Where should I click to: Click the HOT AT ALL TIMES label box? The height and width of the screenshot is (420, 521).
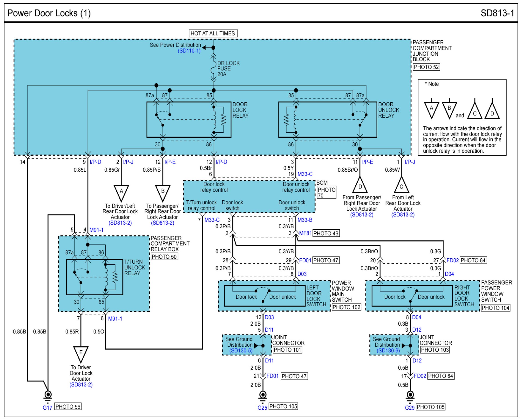coord(213,33)
